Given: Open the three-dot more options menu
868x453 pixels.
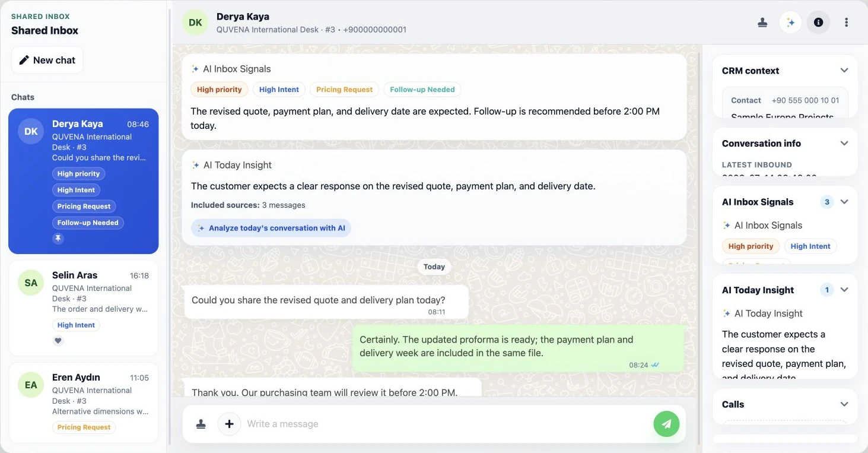Looking at the screenshot, I should point(846,23).
